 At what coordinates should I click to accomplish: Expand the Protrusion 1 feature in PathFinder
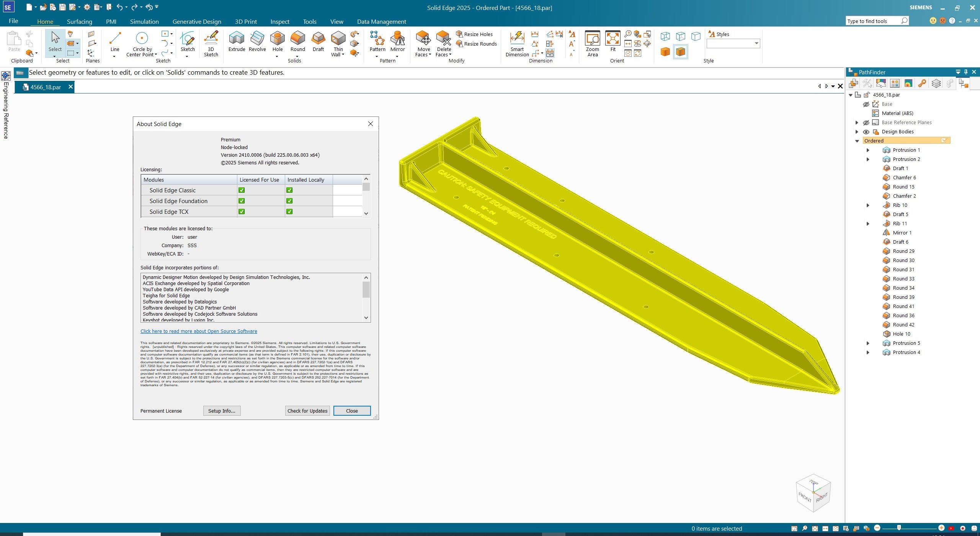(868, 150)
